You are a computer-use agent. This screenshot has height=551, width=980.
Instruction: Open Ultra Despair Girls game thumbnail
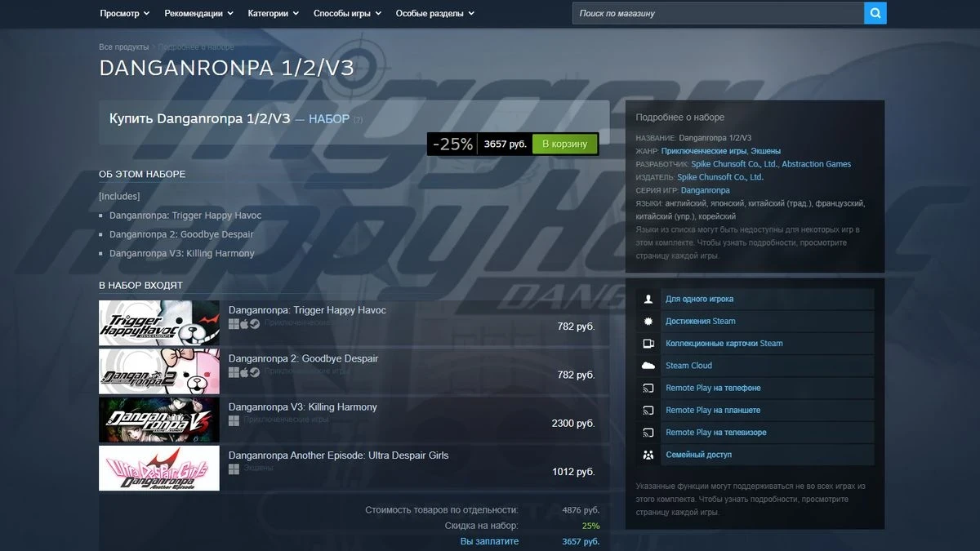pyautogui.click(x=159, y=468)
